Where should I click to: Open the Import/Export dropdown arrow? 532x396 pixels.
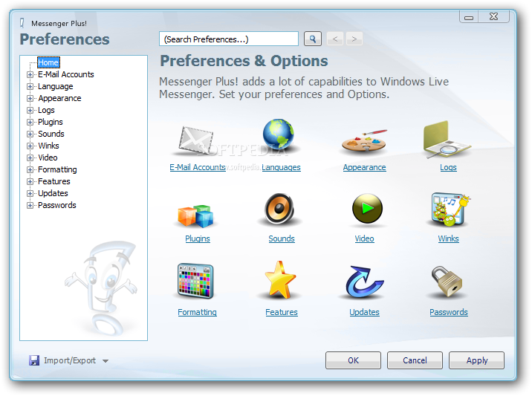click(x=106, y=361)
